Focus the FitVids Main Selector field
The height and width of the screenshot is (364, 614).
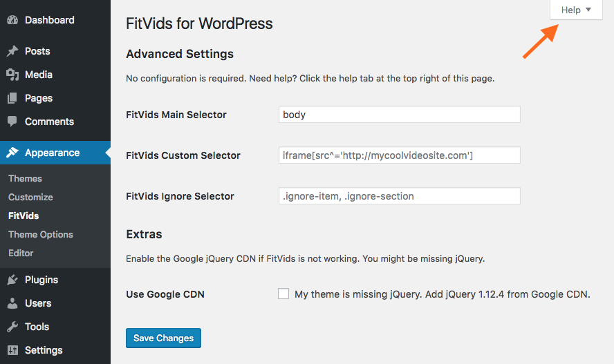[x=400, y=115]
